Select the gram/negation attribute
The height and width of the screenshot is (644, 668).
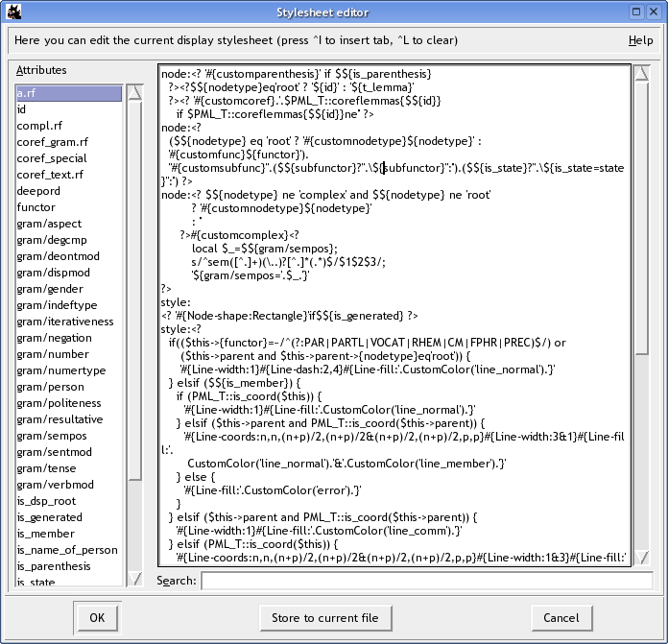pos(69,338)
